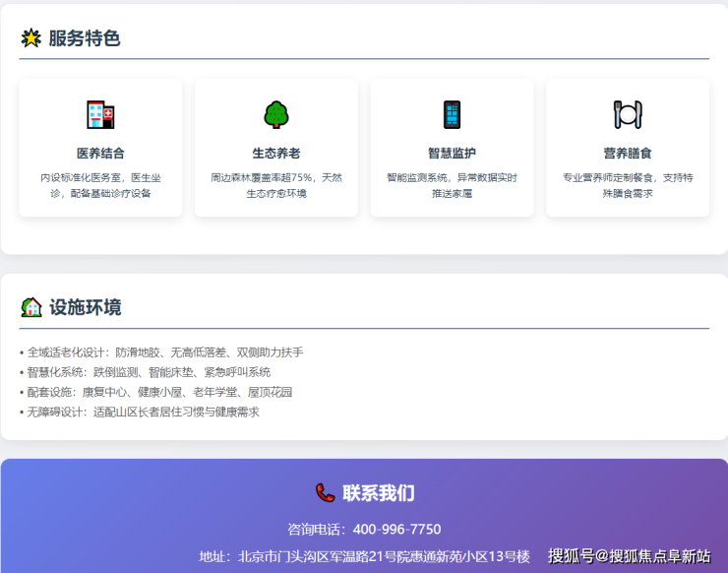
Task: Click the hospital icon above 医养结合
Action: tap(100, 115)
